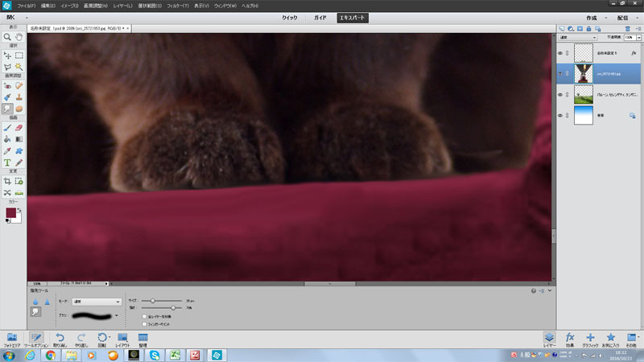Open the layer blend mode dropdown
This screenshot has height=362, width=644.
578,37
